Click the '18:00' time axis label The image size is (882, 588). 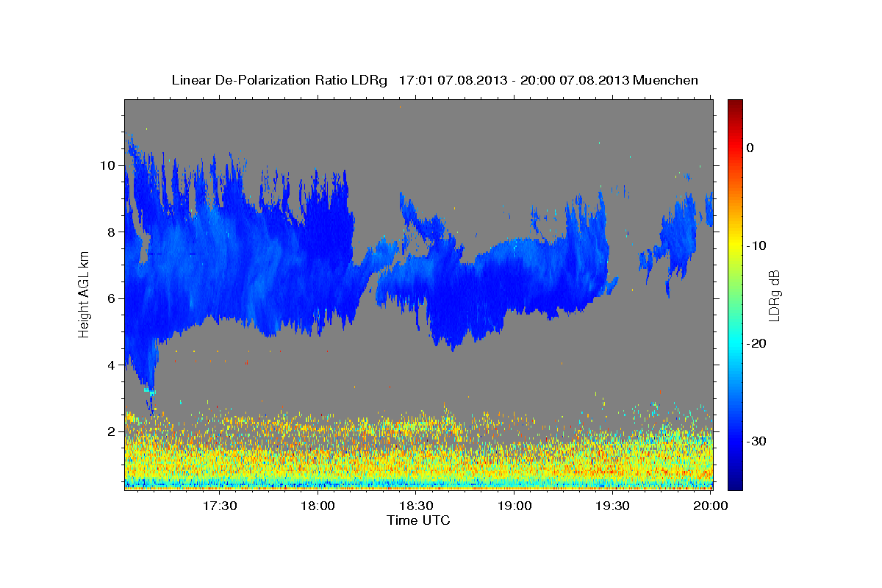[318, 506]
